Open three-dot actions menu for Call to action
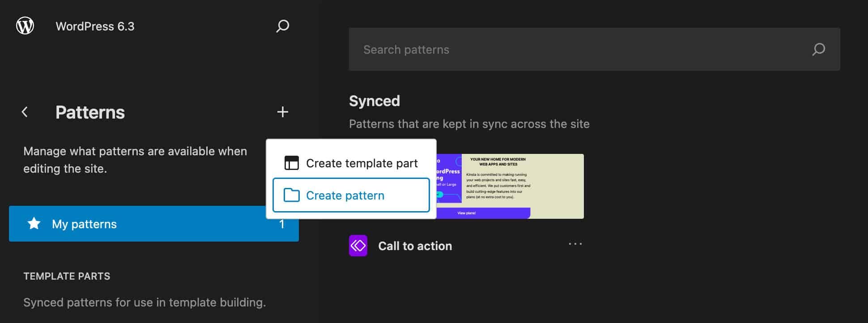The width and height of the screenshot is (868, 323). 575,244
